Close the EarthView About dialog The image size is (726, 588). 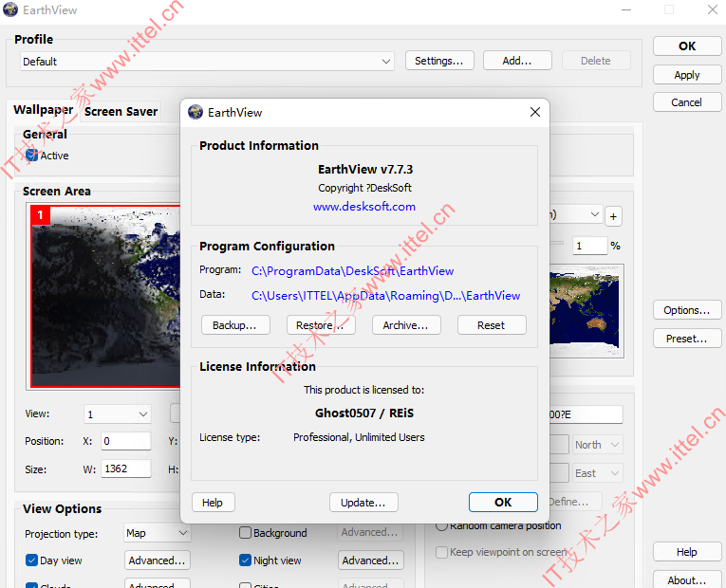(535, 112)
